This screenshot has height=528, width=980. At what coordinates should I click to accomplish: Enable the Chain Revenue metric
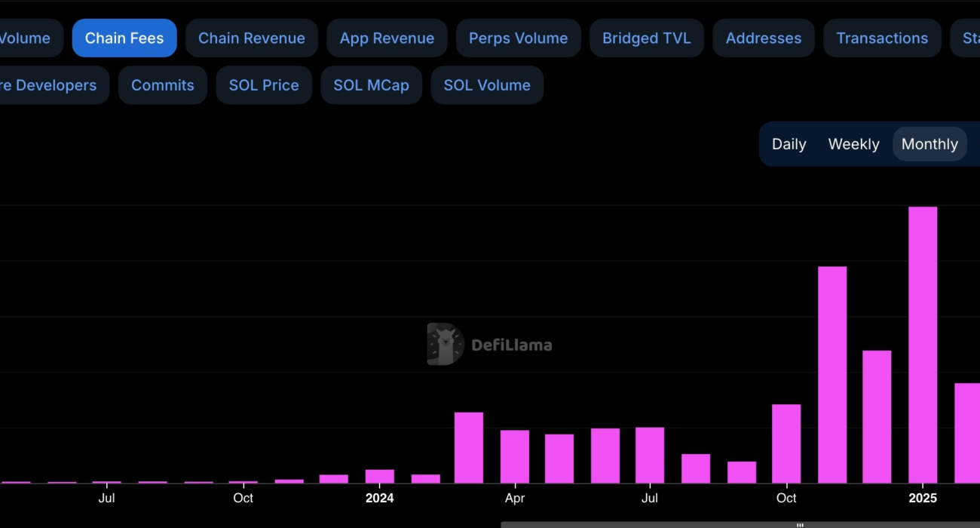coord(251,38)
